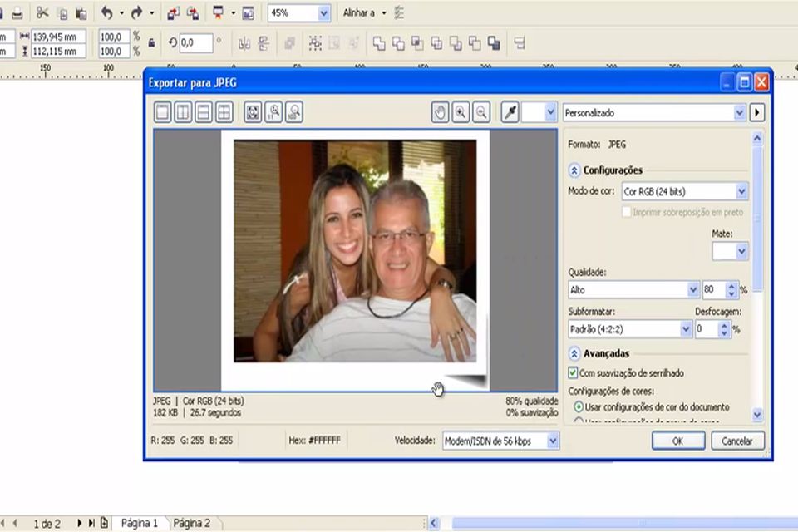This screenshot has width=798, height=532.
Task: Click the quality percentage stepper arrows
Action: click(731, 289)
